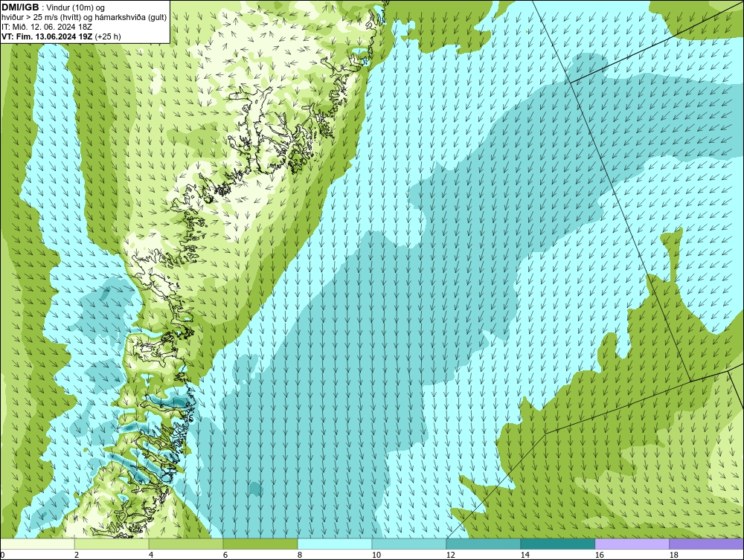The width and height of the screenshot is (744, 560).
Task: Click the 'hviður > 25 m/s' description line
Action: pos(84,17)
